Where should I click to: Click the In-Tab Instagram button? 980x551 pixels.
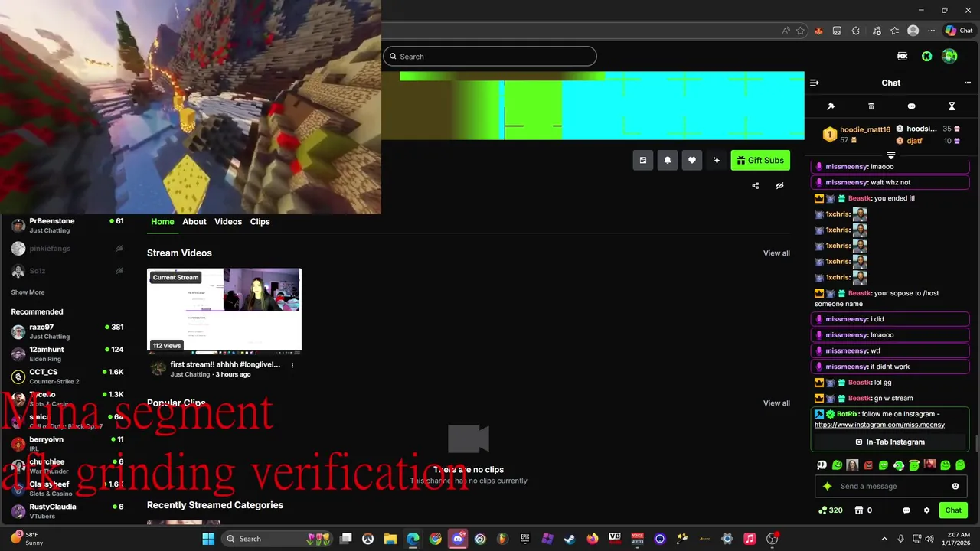pos(890,442)
